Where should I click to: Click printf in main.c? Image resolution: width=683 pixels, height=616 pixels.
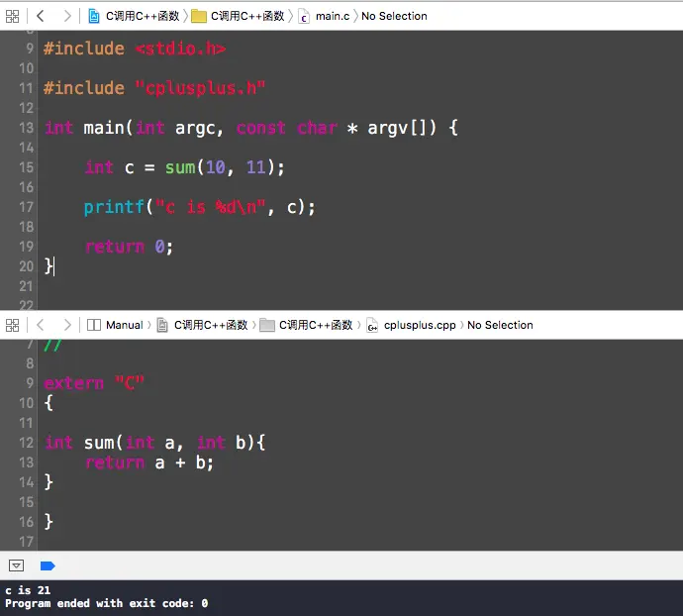coord(114,207)
